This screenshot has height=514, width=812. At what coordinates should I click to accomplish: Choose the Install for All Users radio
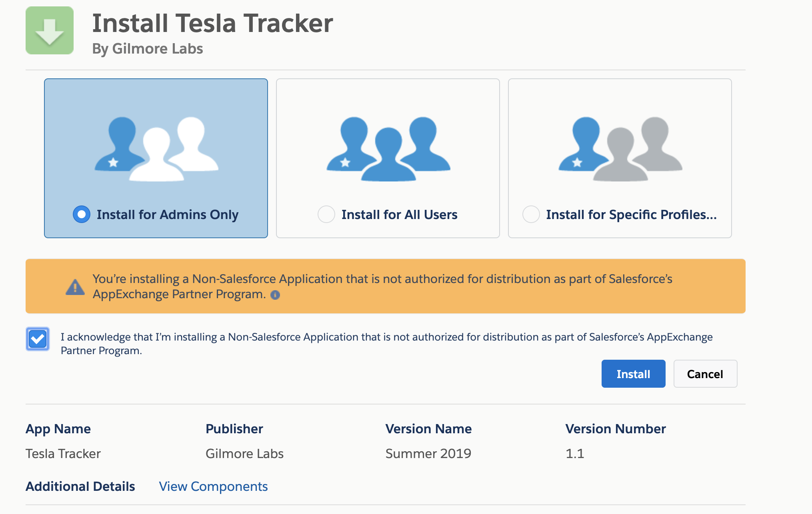tap(326, 215)
